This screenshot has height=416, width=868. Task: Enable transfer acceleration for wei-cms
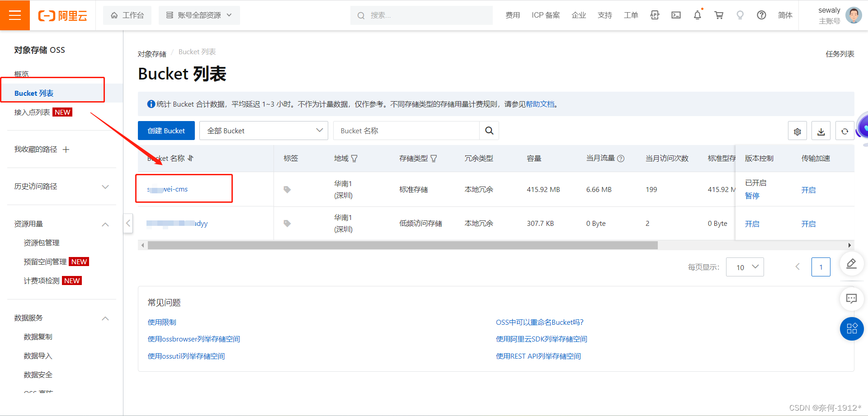(x=809, y=190)
